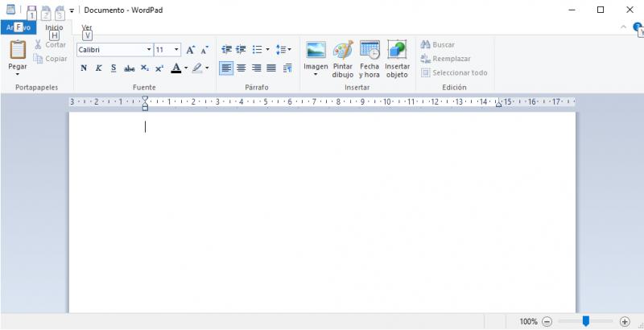Click the right margin marker on ruler

tap(498, 104)
